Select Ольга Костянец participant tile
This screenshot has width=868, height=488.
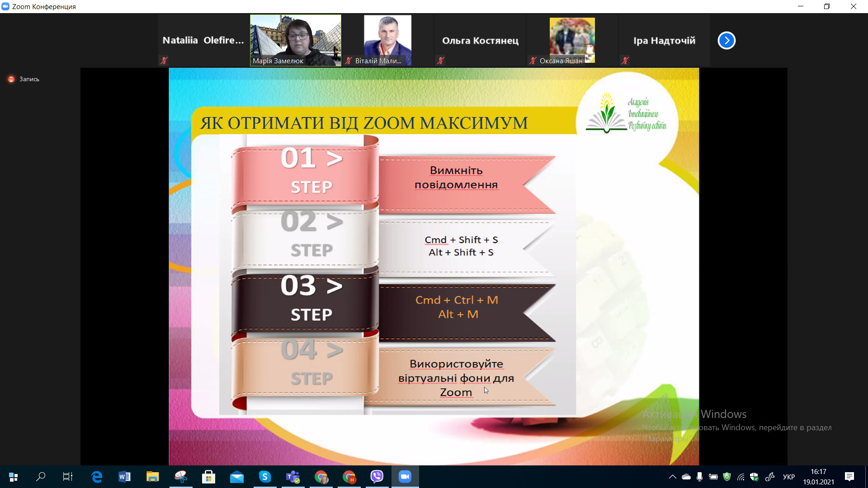coord(480,40)
